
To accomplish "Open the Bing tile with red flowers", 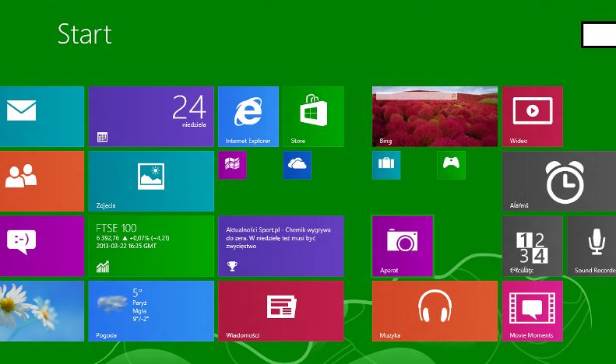I will point(435,117).
